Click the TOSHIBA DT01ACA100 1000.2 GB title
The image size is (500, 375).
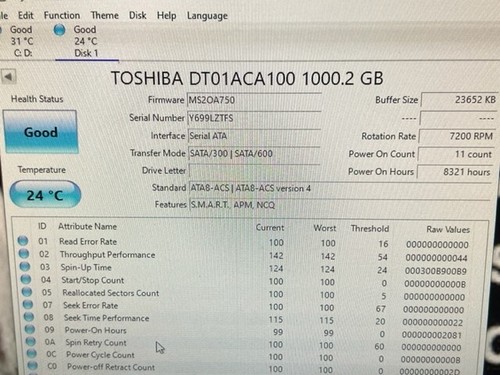247,78
